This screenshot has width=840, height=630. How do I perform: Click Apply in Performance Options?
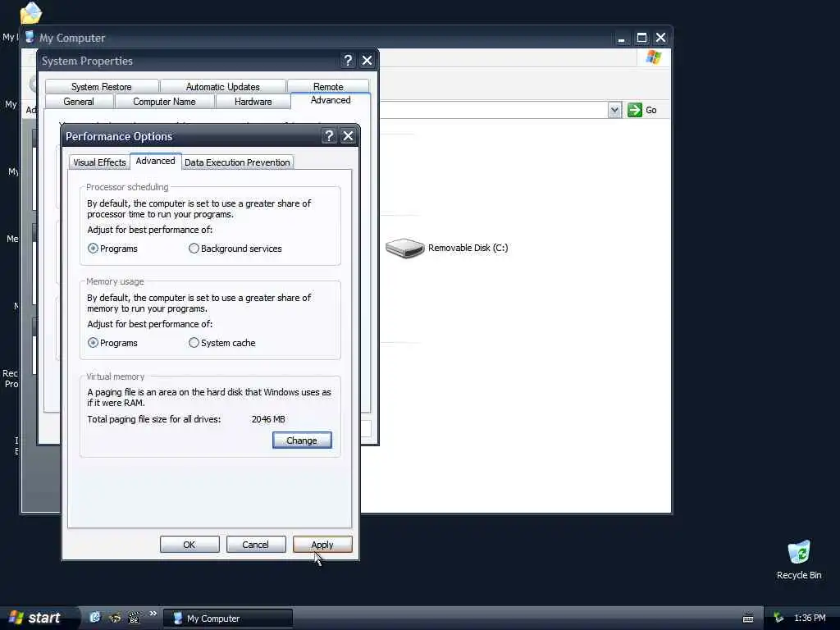tap(322, 545)
